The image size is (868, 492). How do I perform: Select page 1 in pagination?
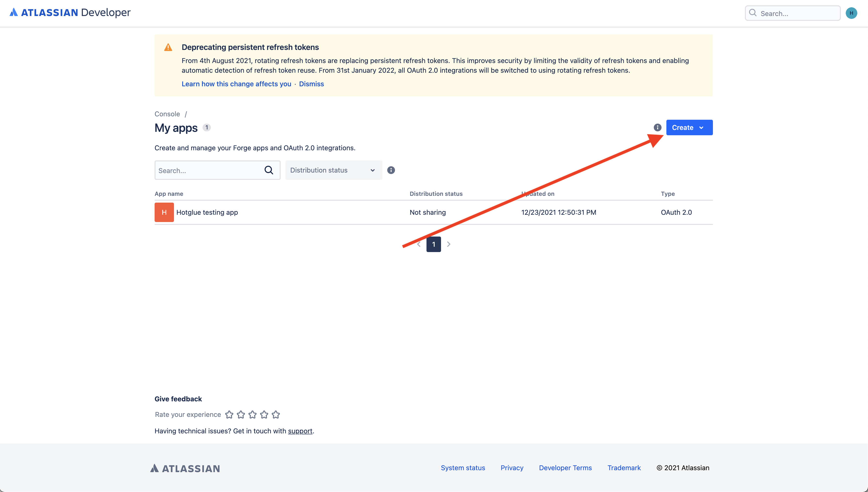point(434,244)
